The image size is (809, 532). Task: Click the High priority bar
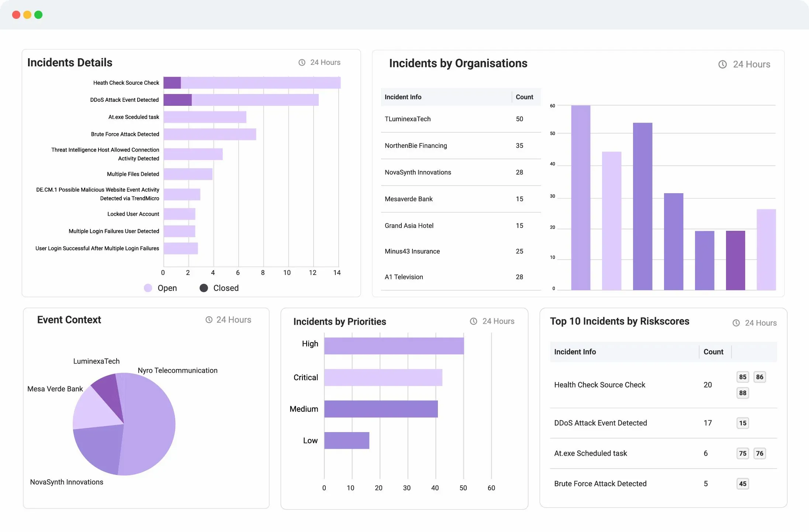tap(394, 346)
